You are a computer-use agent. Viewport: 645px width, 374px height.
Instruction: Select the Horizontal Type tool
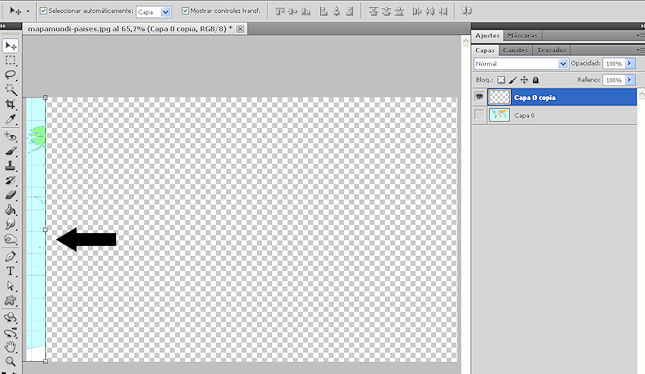(x=10, y=271)
